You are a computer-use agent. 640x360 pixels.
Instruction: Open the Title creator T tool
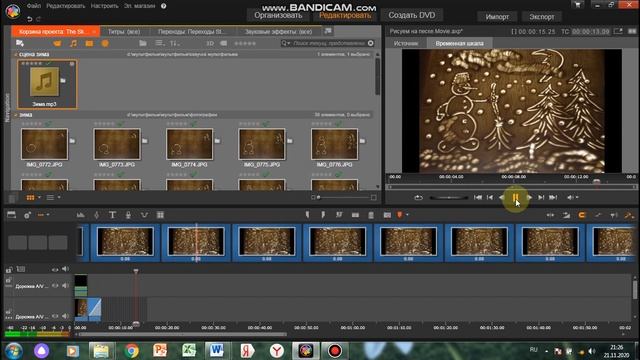coord(112,215)
